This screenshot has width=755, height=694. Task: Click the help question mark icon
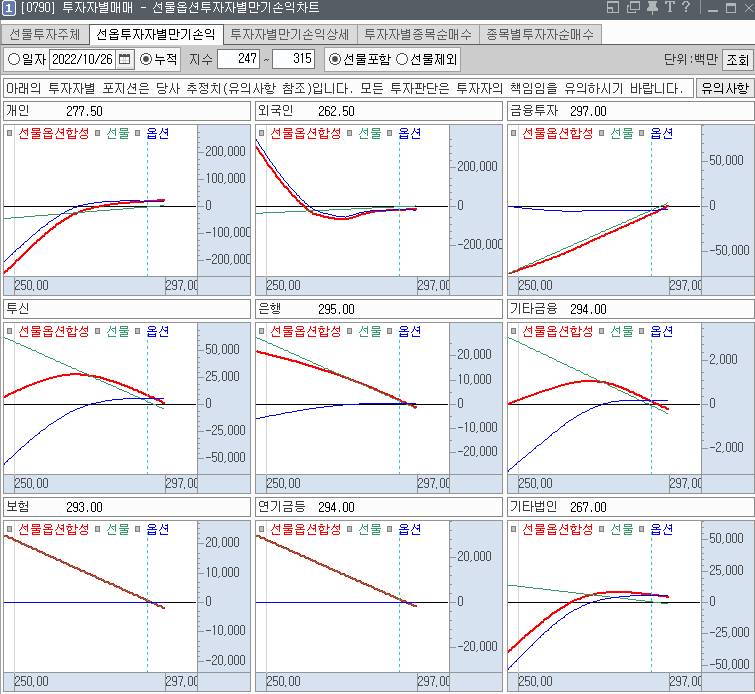click(686, 8)
